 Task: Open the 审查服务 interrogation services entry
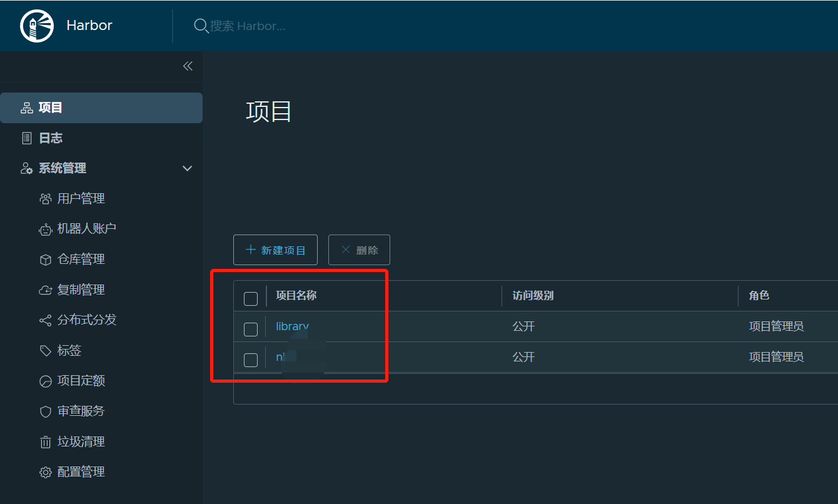(x=46, y=411)
